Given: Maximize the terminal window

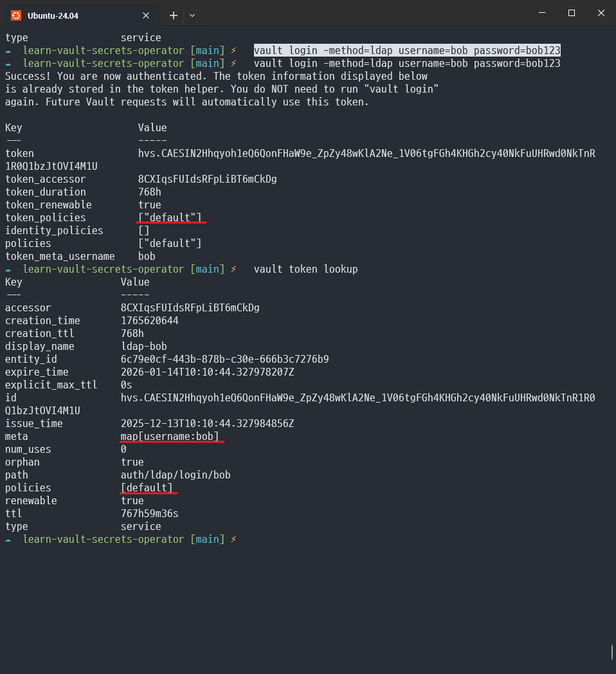Looking at the screenshot, I should pyautogui.click(x=571, y=13).
